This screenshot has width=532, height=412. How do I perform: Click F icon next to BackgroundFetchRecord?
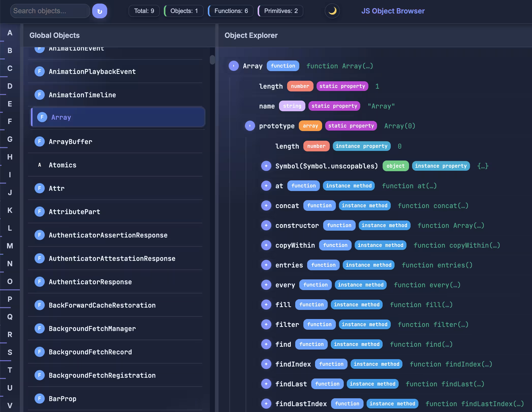[x=39, y=352]
